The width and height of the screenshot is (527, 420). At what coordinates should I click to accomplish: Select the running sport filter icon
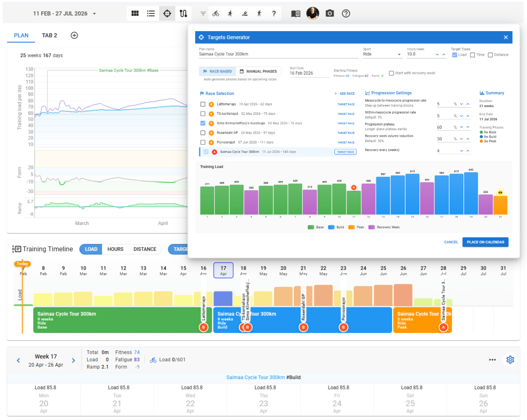point(230,13)
